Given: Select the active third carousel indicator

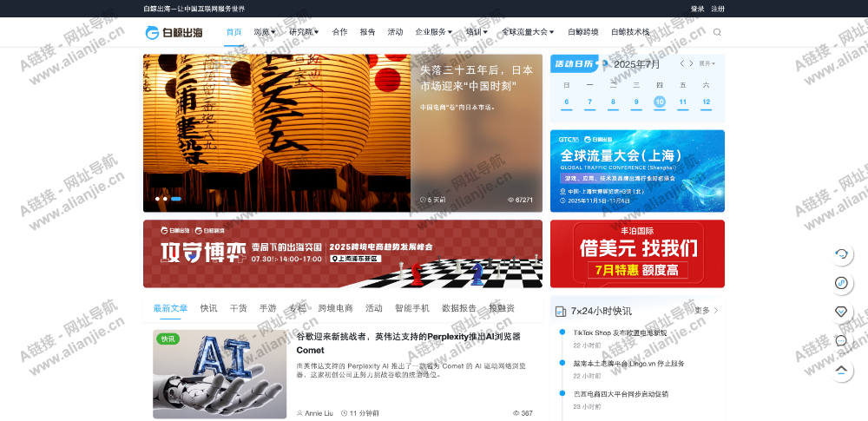Looking at the screenshot, I should (176, 199).
